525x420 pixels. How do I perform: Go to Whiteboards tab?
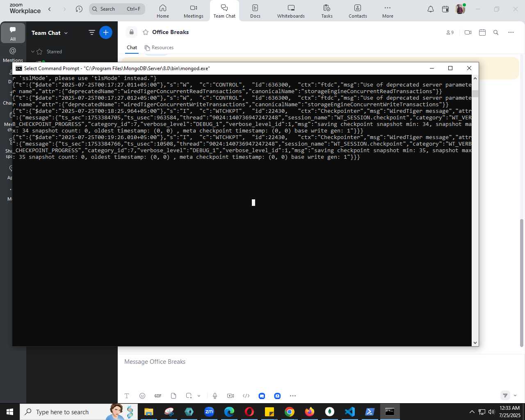tap(291, 11)
